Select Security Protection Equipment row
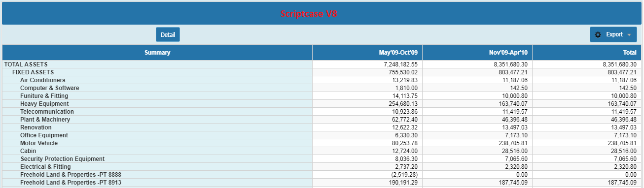The width and height of the screenshot is (644, 188). (322, 159)
